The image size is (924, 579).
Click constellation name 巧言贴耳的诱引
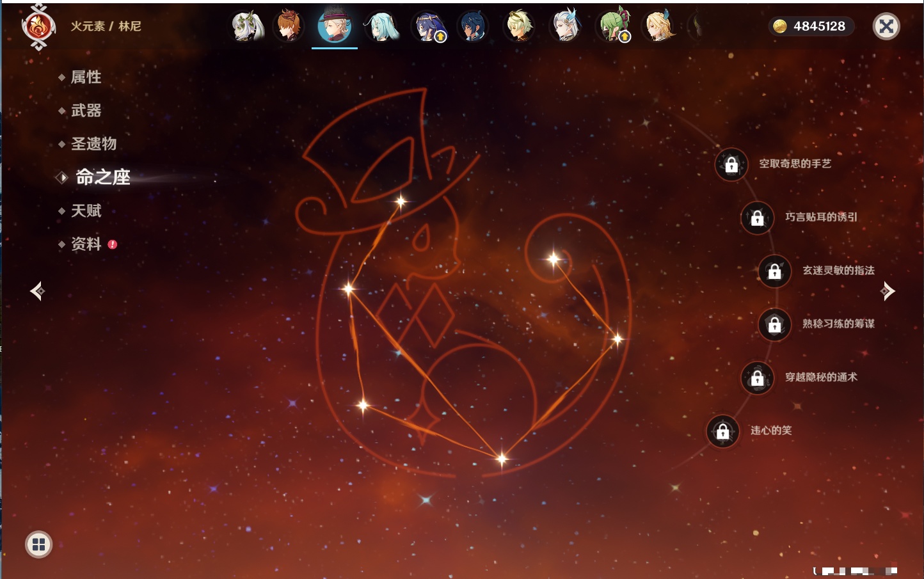point(821,217)
